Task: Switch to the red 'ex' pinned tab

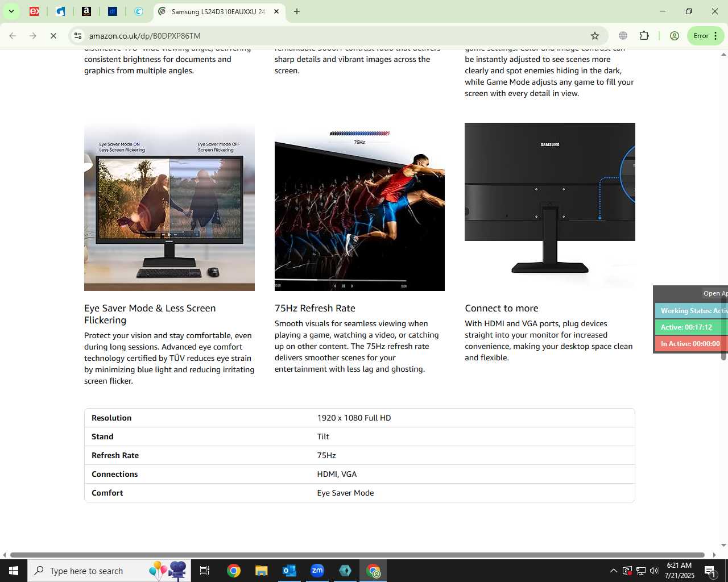Action: (x=34, y=11)
